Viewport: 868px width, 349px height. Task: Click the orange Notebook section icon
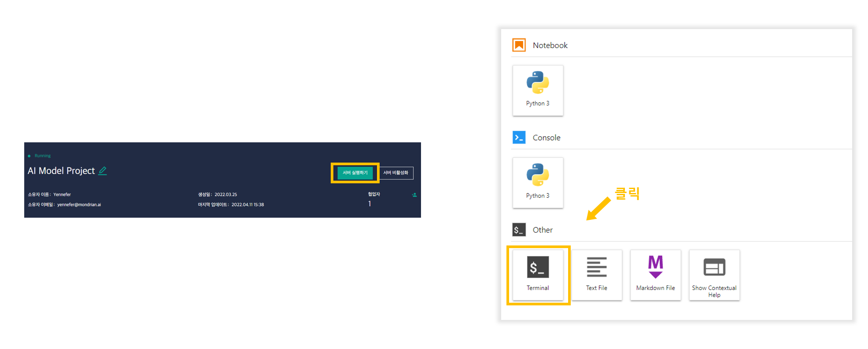click(x=519, y=45)
